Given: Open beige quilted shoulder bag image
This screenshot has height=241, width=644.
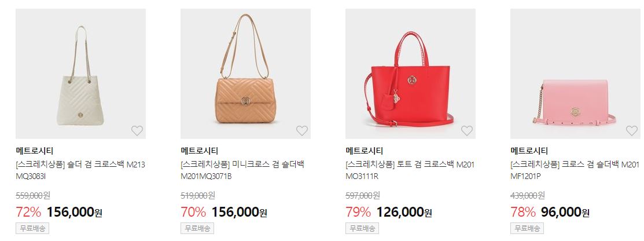Looking at the screenshot, I should 245,74.
